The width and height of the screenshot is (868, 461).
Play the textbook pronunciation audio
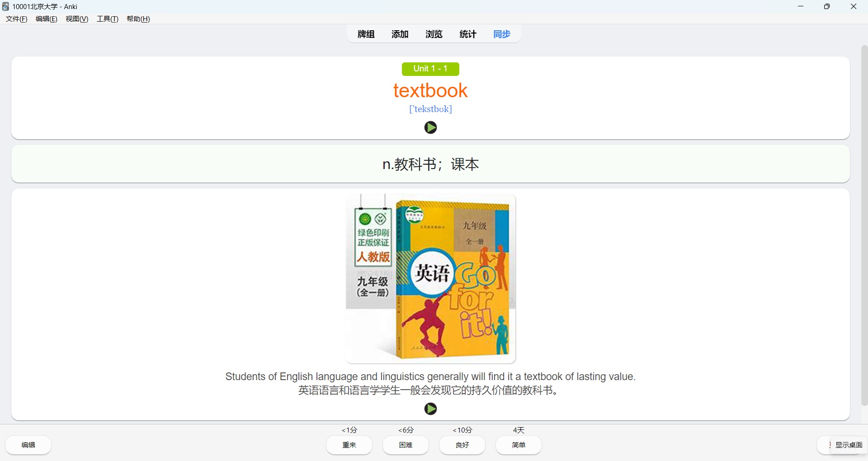pyautogui.click(x=430, y=127)
